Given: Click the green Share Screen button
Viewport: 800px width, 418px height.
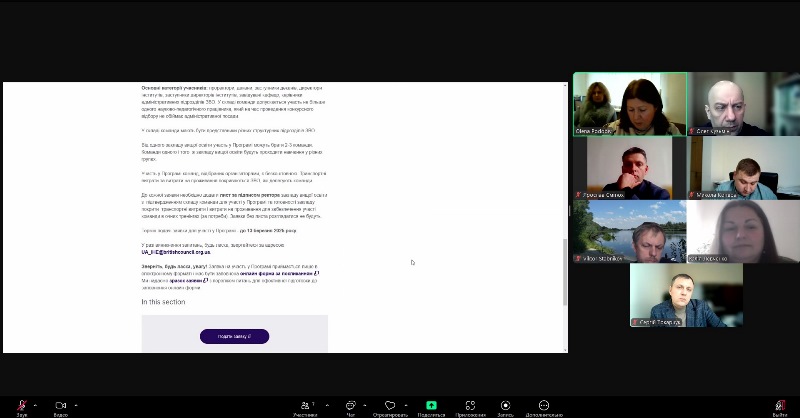Looking at the screenshot, I should point(431,405).
